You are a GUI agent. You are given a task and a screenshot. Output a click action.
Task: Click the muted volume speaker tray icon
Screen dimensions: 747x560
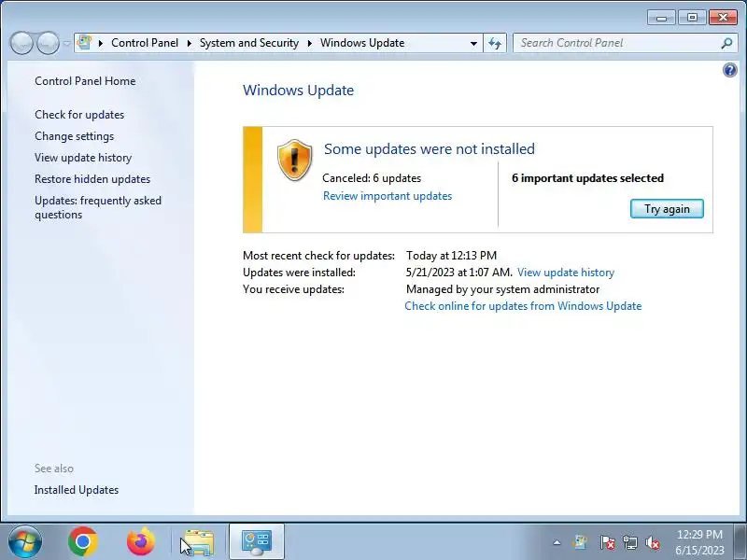653,542
